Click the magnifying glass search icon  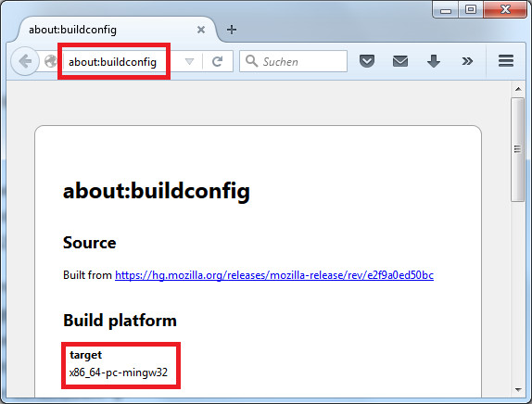[x=251, y=61]
